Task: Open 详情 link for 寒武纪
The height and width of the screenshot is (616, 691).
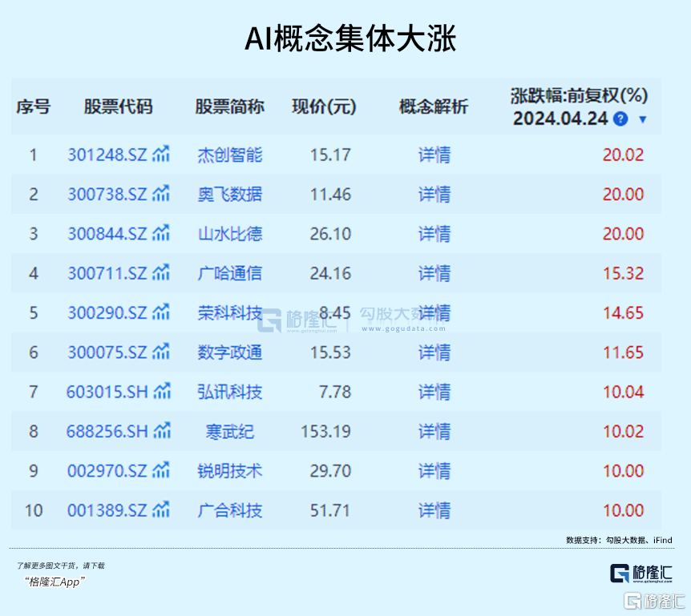Action: [434, 432]
